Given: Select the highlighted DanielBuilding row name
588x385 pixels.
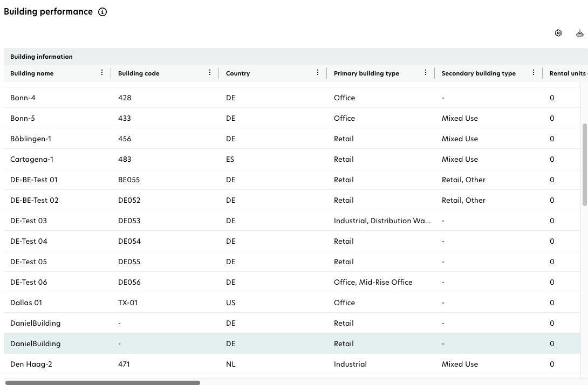Looking at the screenshot, I should 35,344.
